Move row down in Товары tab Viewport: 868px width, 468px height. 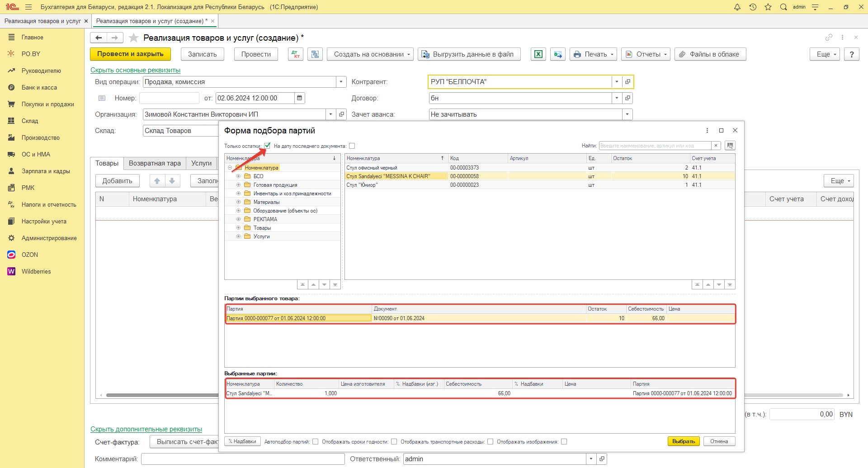point(172,181)
